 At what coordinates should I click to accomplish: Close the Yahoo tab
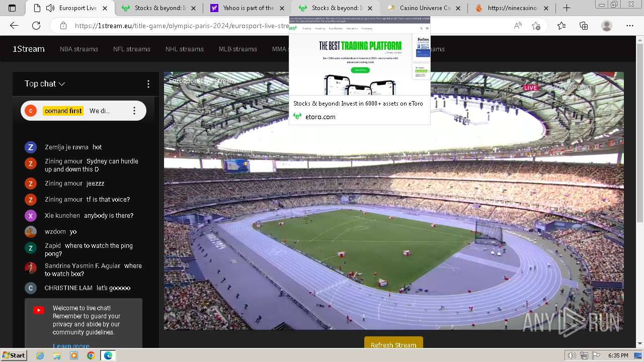(282, 8)
